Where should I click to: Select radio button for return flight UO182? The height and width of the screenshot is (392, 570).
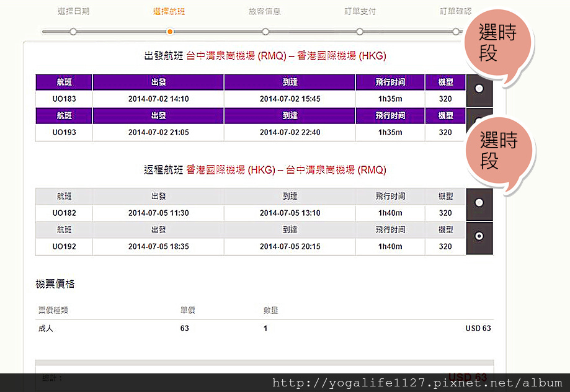[479, 203]
